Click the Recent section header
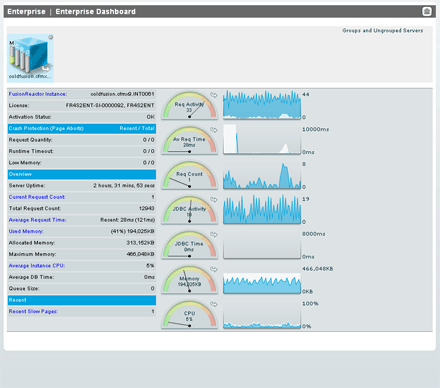Screen dimensions: 440x388 82,300
